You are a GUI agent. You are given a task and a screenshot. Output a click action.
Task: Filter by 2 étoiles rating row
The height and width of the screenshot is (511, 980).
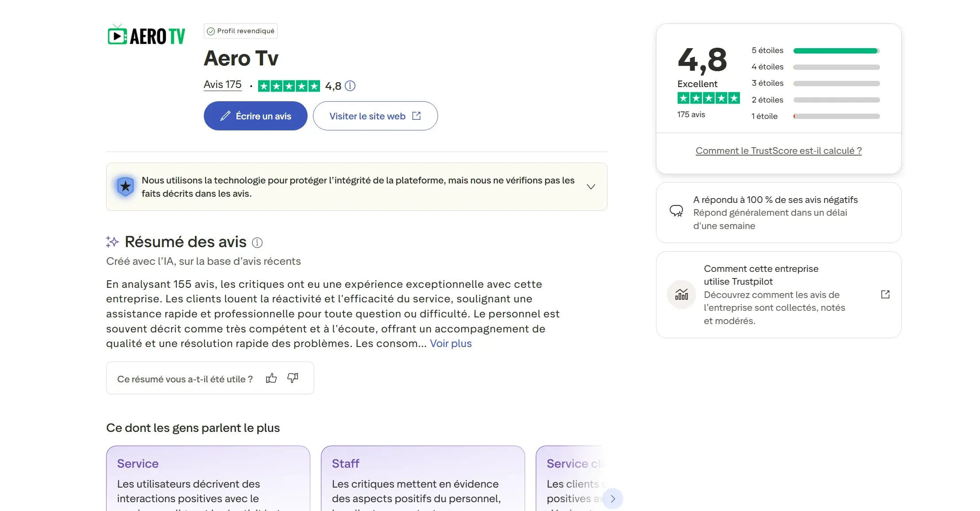pyautogui.click(x=816, y=100)
